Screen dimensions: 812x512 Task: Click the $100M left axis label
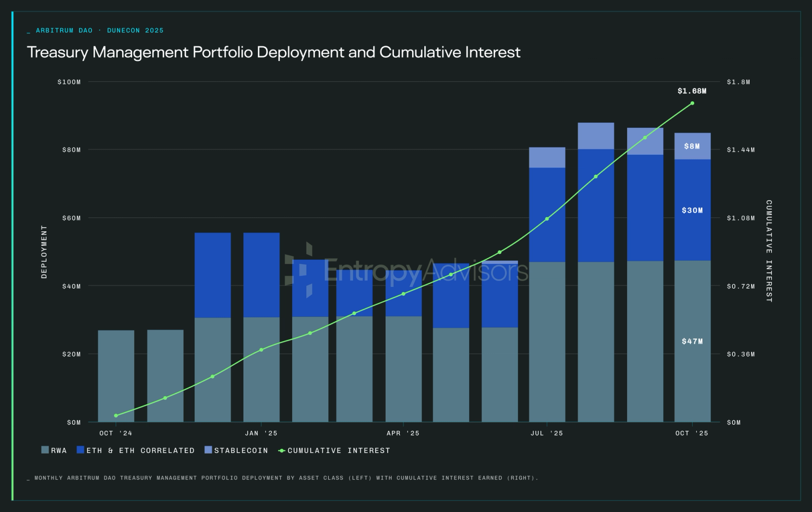[x=69, y=82]
